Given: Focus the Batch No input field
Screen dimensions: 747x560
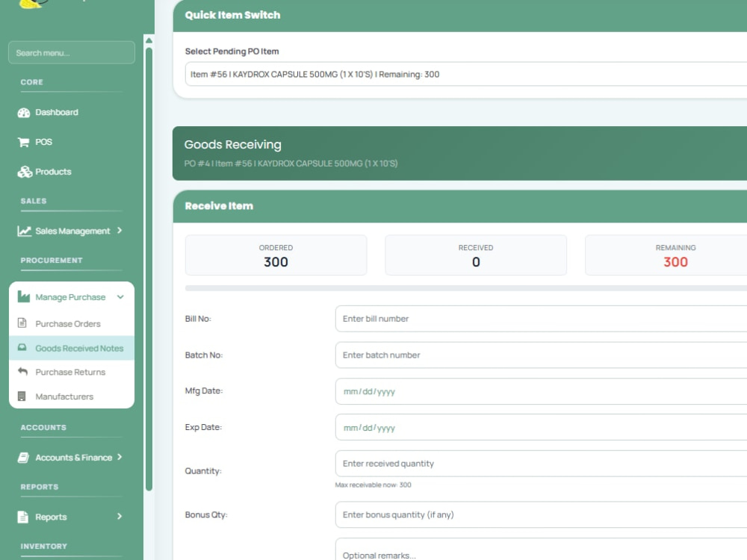Looking at the screenshot, I should (541, 355).
